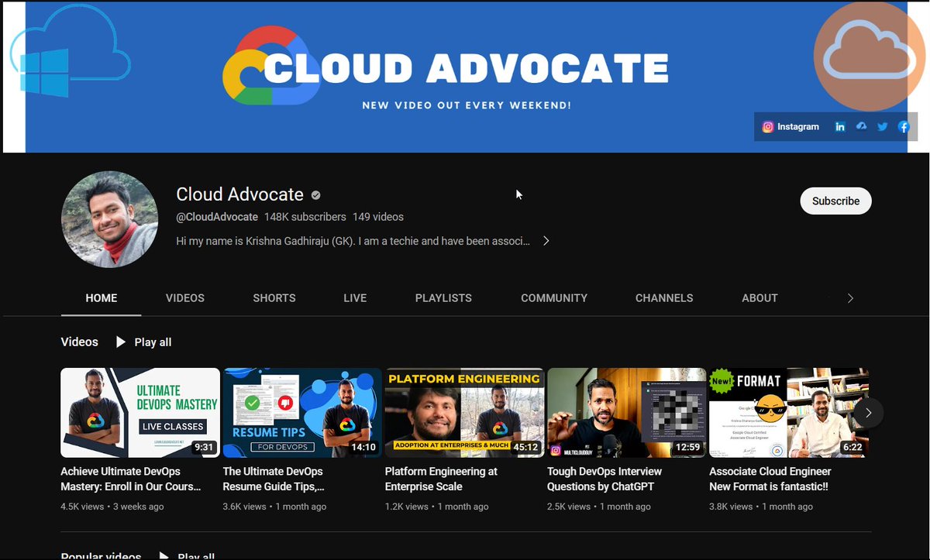Expand the channel description with the arrow
The image size is (930, 560).
click(x=546, y=241)
